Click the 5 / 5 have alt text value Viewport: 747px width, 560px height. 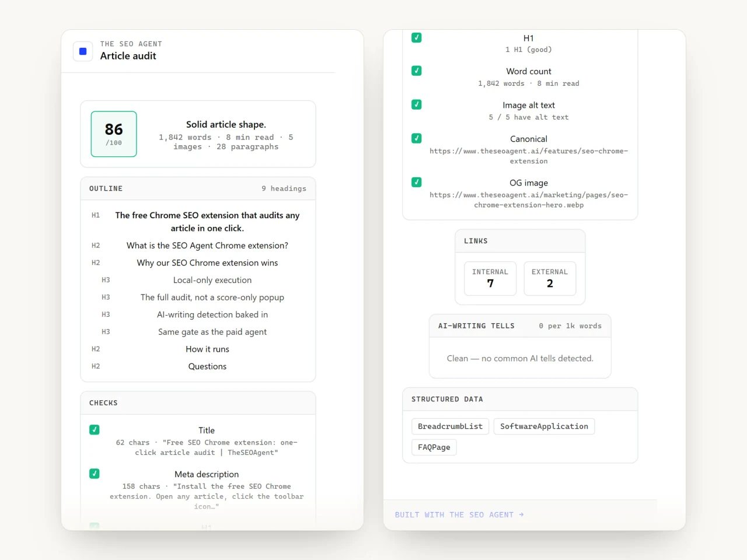point(529,117)
